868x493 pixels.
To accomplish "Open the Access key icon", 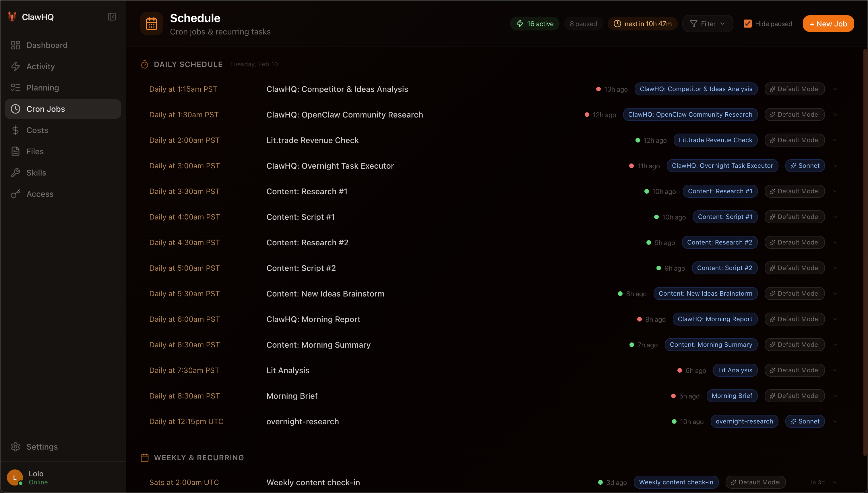I will click(x=15, y=194).
